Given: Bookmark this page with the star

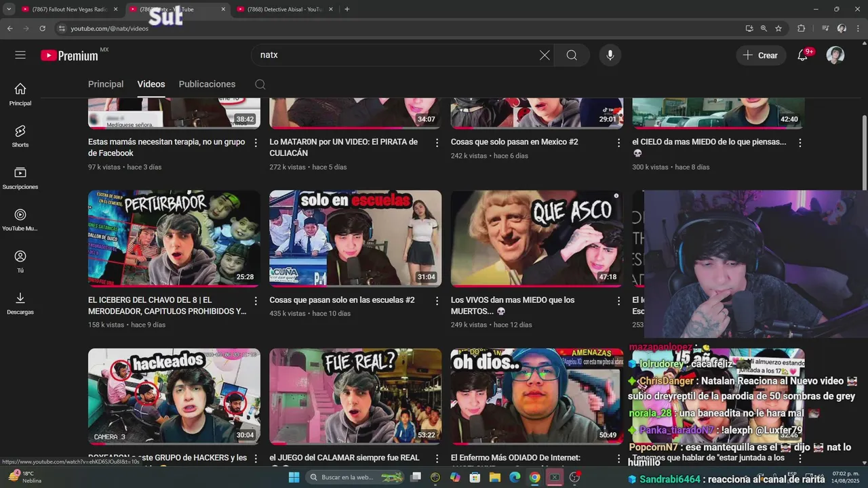Looking at the screenshot, I should pyautogui.click(x=778, y=28).
